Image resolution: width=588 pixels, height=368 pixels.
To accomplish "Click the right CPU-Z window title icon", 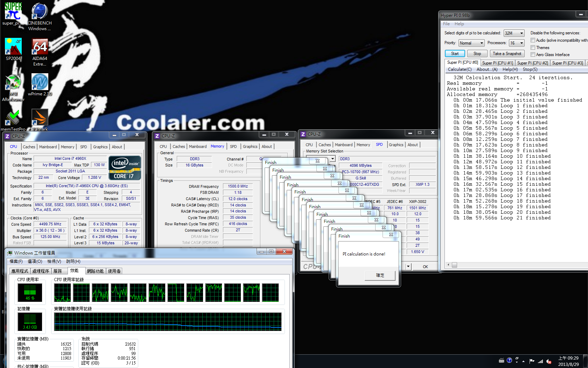I will [303, 134].
